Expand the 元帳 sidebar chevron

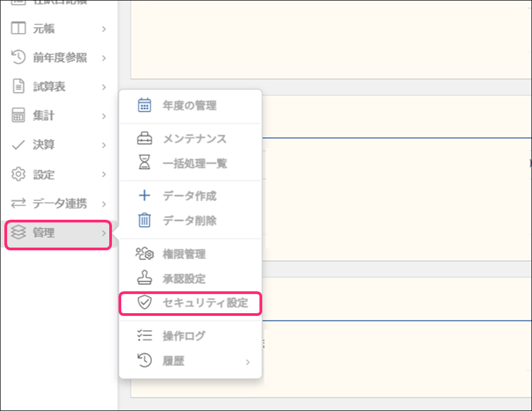104,29
